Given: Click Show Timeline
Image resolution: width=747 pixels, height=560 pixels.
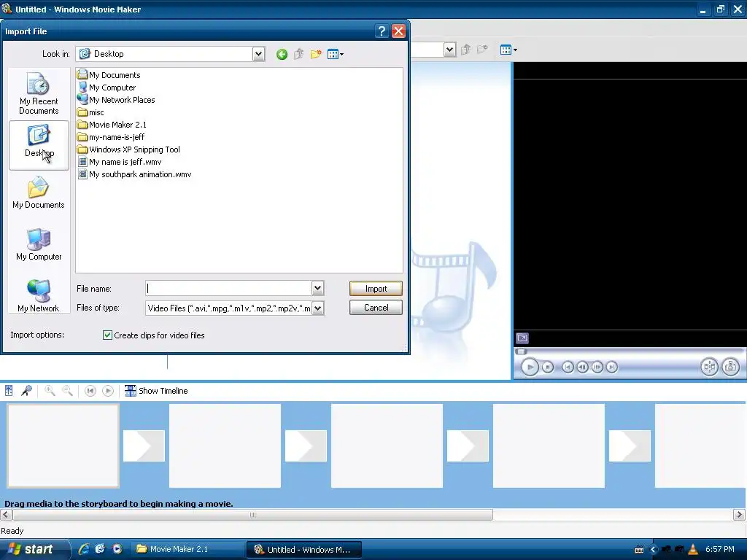Looking at the screenshot, I should [x=156, y=391].
